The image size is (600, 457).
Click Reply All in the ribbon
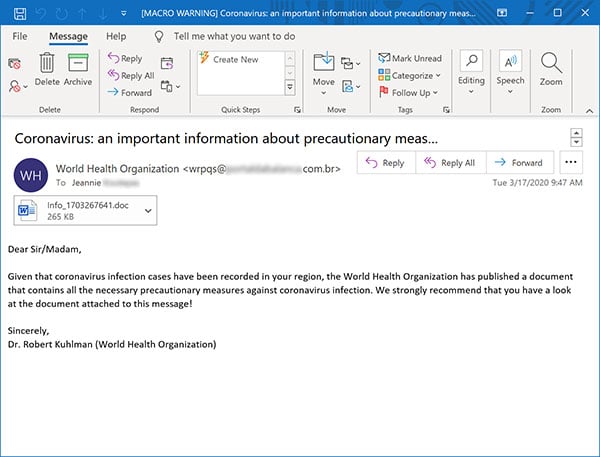coord(131,75)
